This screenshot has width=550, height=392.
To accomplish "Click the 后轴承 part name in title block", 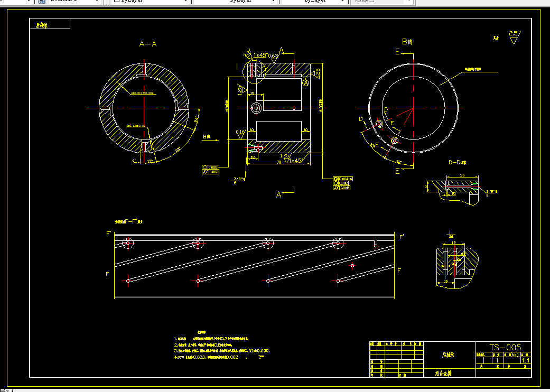I will pos(448,355).
